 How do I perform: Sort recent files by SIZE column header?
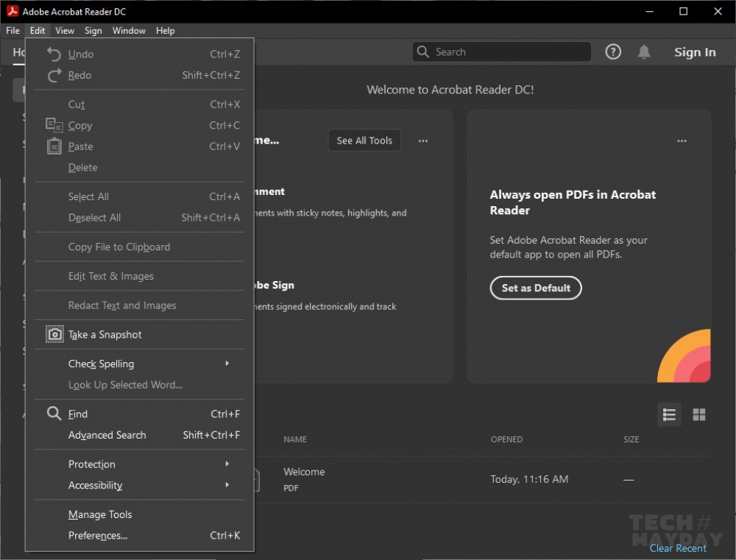(631, 439)
